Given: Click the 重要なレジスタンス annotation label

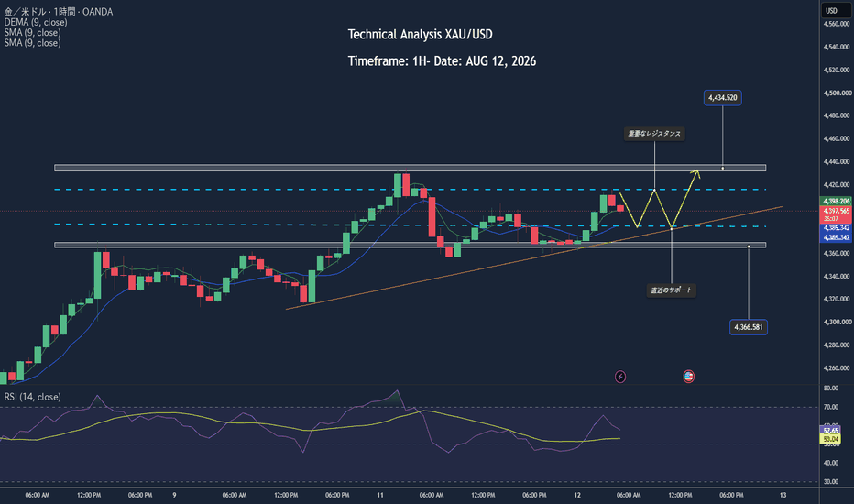Looking at the screenshot, I should click(654, 134).
